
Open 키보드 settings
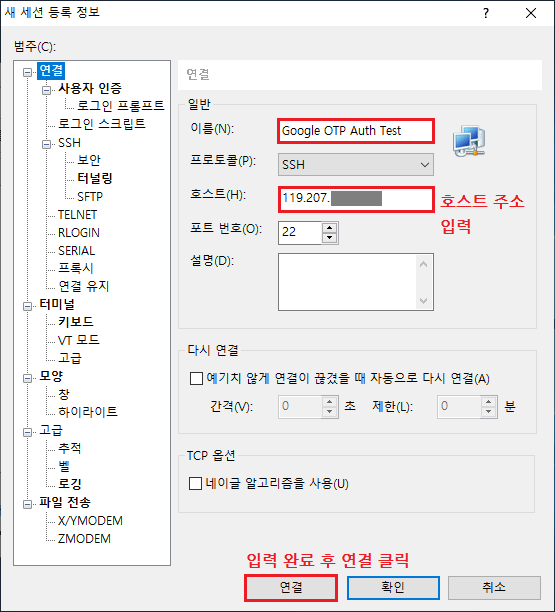pyautogui.click(x=76, y=322)
